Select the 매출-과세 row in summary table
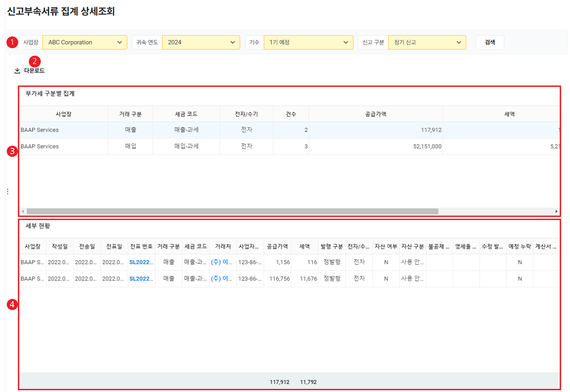 186,130
